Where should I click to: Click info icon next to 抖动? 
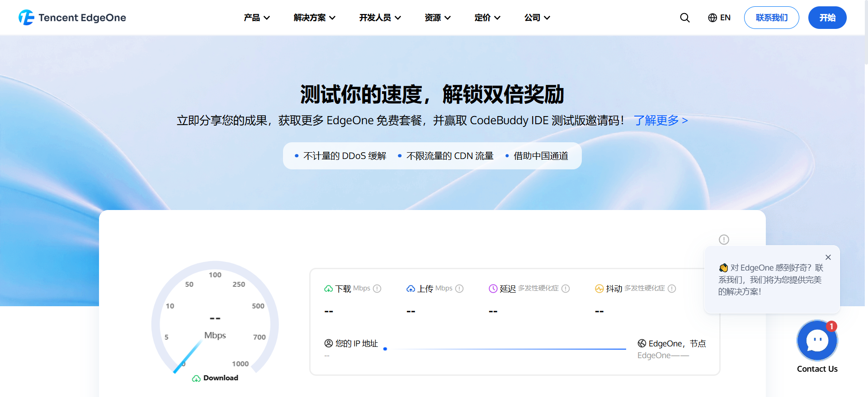click(672, 289)
